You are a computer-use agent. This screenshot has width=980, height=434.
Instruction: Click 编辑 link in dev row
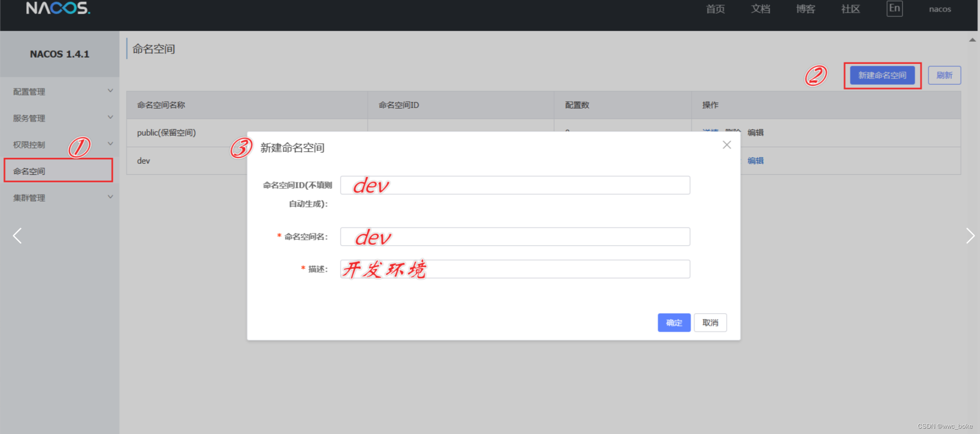pos(755,161)
